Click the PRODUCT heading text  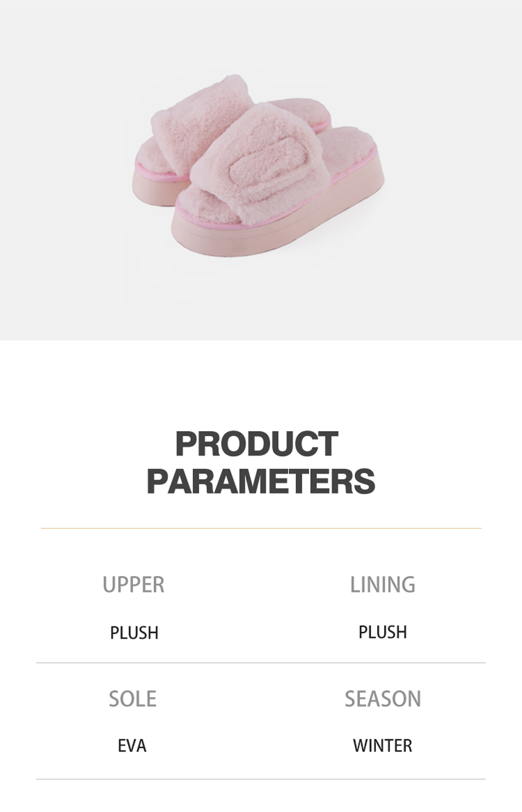(x=257, y=444)
